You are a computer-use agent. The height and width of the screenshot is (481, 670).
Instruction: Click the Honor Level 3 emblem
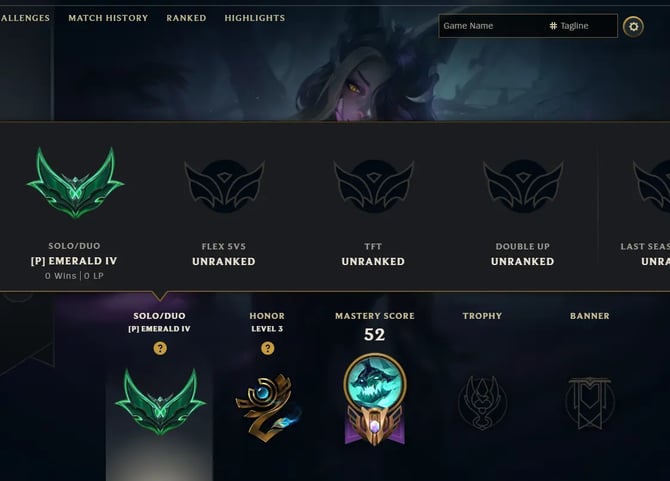tap(268, 408)
